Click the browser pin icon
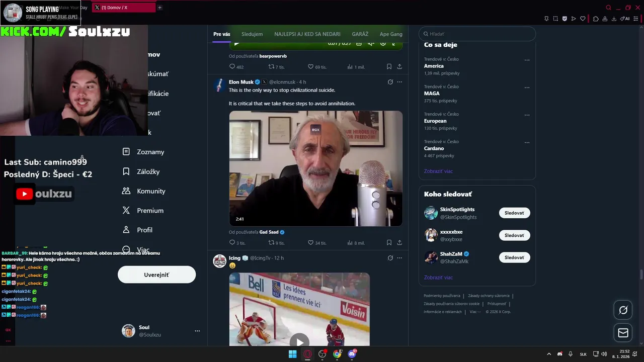644x362 pixels. 546,19
